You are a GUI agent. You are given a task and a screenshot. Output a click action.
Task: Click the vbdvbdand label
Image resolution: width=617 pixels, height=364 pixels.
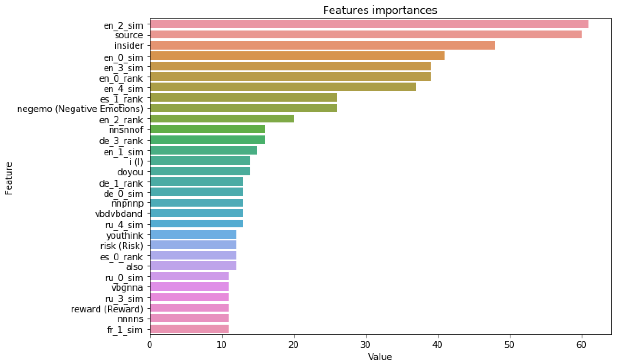click(x=119, y=214)
